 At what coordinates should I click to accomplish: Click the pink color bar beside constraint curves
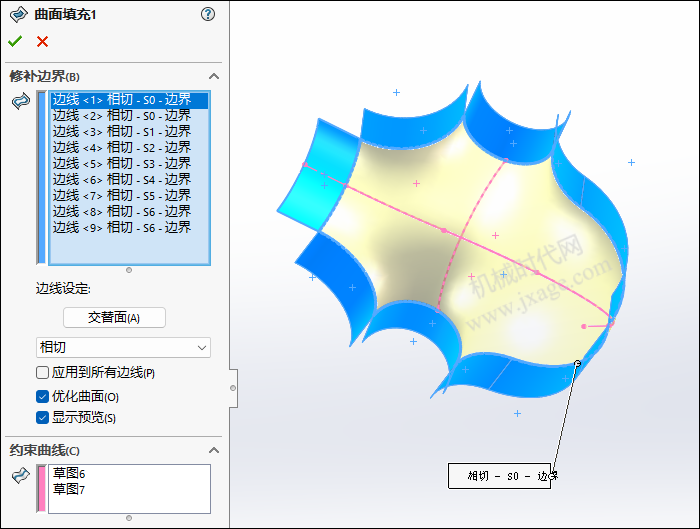tap(42, 489)
